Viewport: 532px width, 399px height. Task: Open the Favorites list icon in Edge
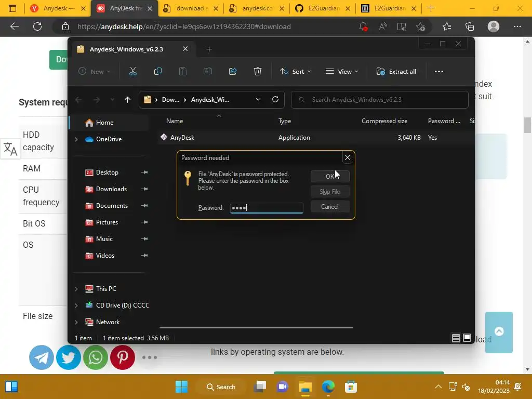(x=446, y=26)
